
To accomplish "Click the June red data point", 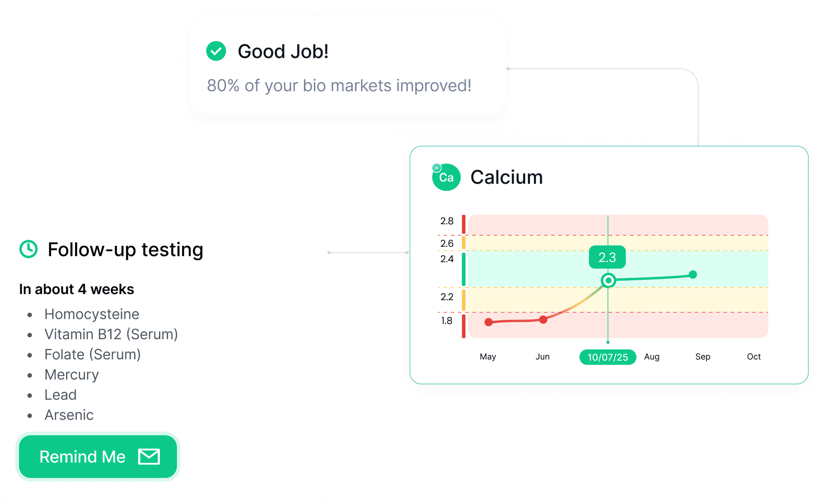I will [543, 320].
